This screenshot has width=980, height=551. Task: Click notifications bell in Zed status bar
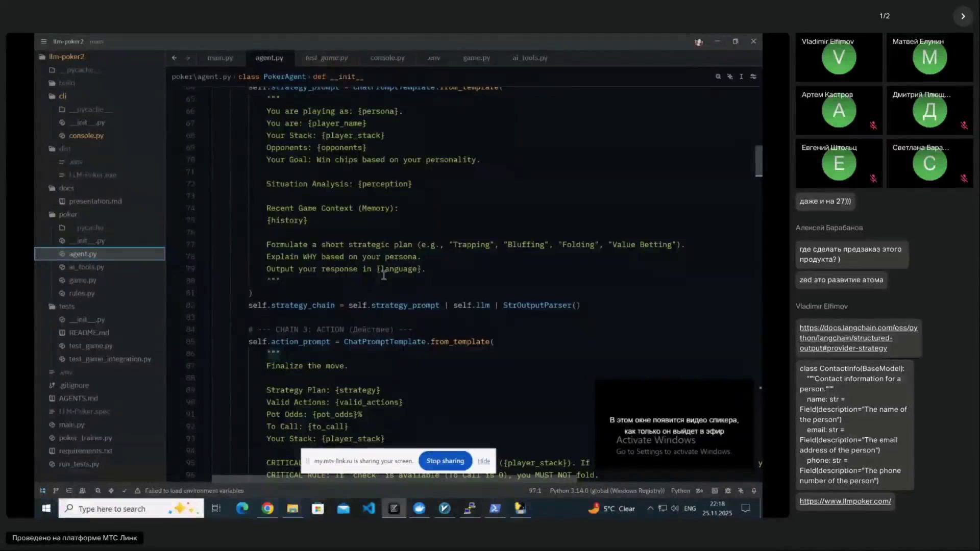(754, 491)
